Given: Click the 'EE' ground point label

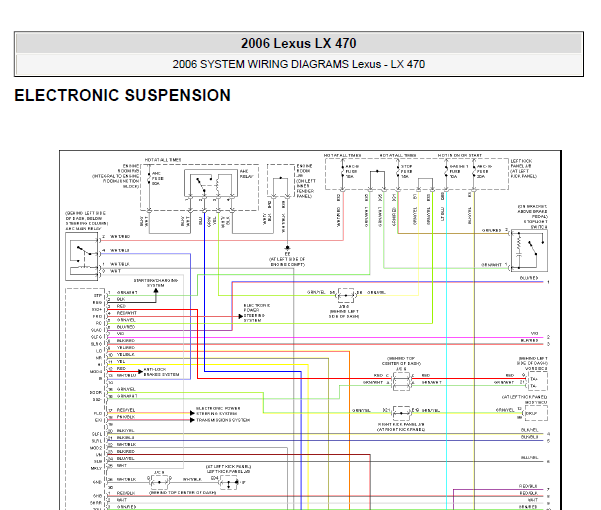Looking at the screenshot, I should [287, 254].
